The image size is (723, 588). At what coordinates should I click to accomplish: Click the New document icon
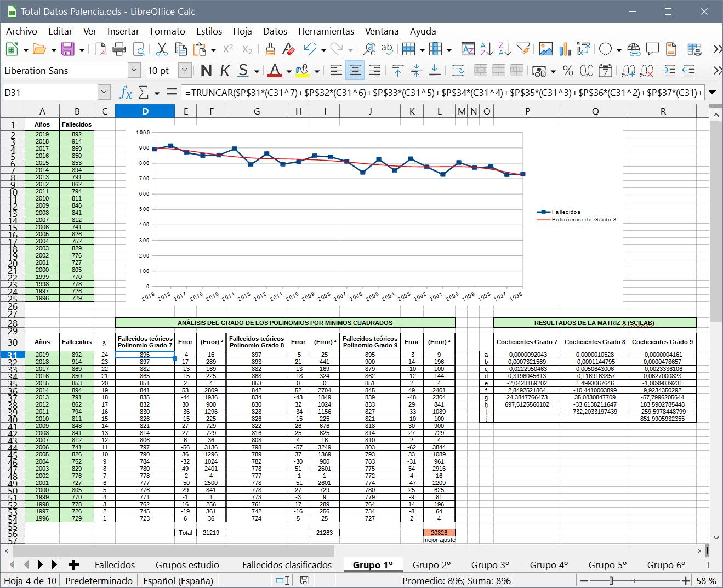(x=12, y=50)
